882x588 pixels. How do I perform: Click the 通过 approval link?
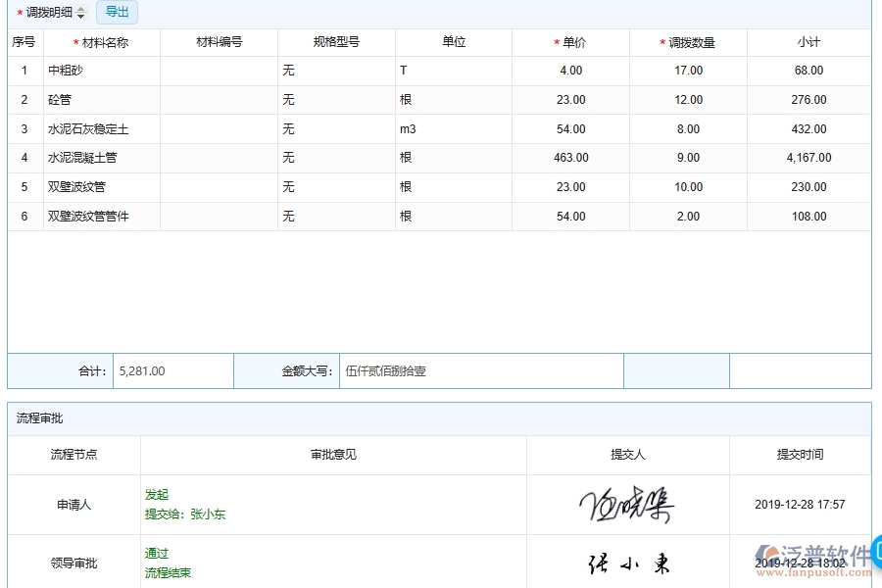pos(155,553)
